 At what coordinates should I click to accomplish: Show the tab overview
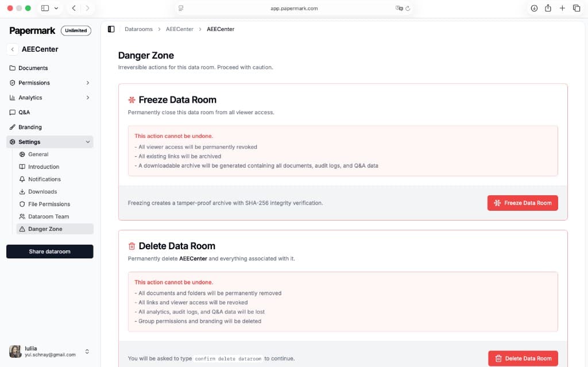[x=577, y=8]
